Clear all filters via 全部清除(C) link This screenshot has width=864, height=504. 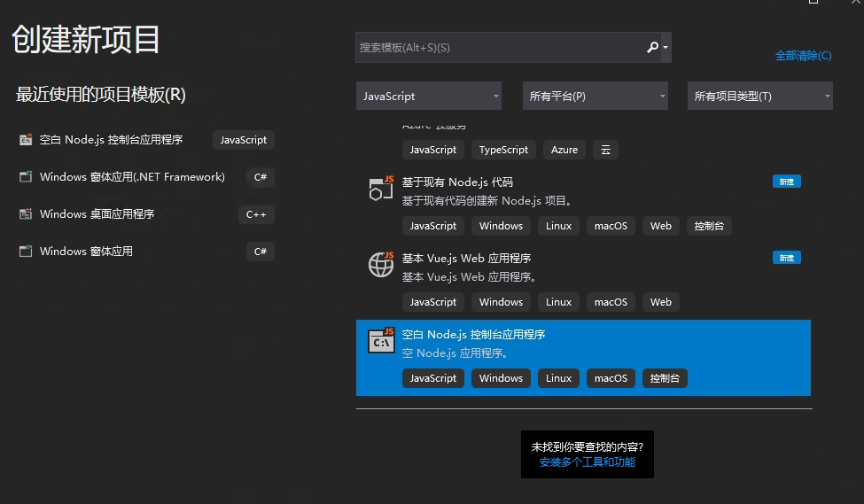(803, 56)
